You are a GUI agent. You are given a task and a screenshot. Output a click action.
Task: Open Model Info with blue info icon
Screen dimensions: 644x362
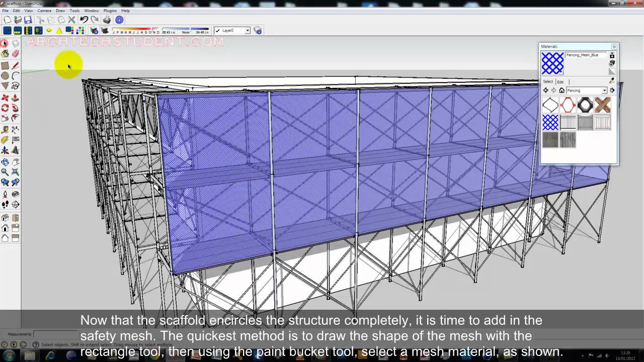click(x=119, y=20)
